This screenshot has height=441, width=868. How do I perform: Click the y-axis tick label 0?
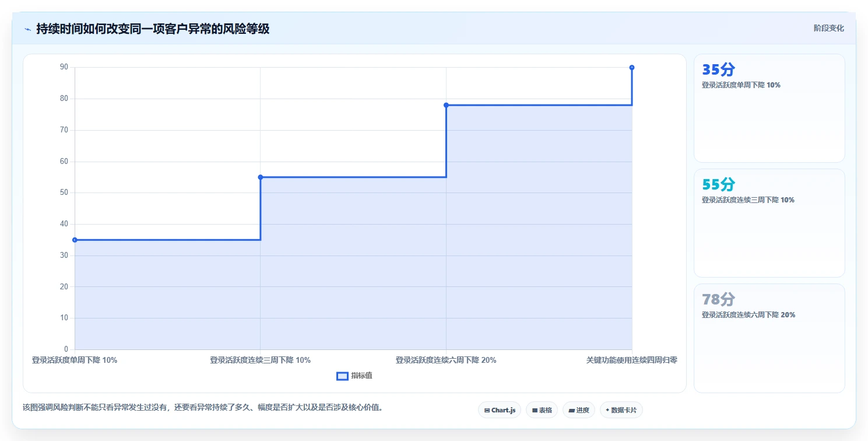click(66, 349)
